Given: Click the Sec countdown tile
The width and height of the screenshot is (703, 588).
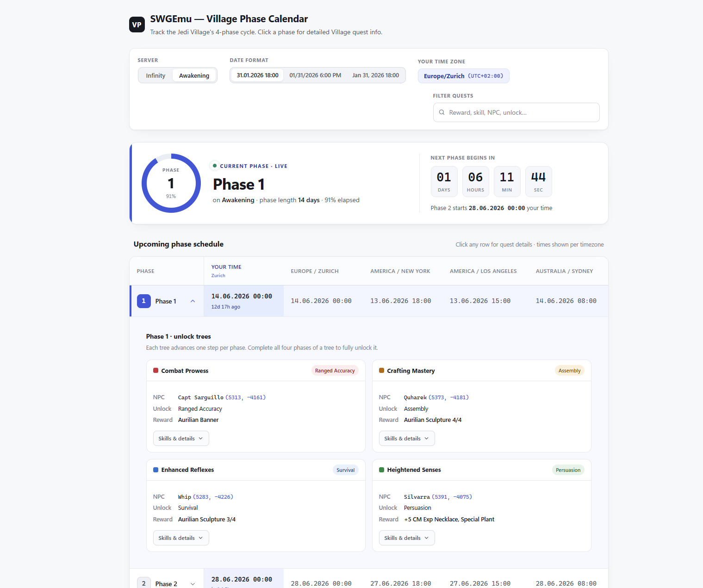Looking at the screenshot, I should [x=538, y=181].
